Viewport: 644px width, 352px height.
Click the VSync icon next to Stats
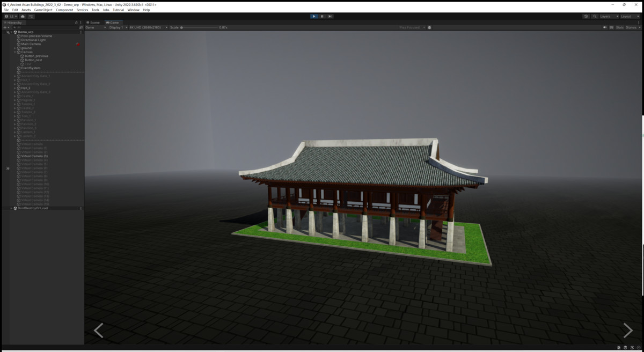pyautogui.click(x=611, y=27)
